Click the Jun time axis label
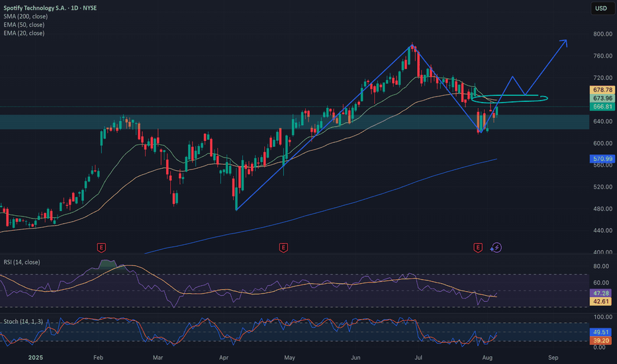 [x=356, y=357]
